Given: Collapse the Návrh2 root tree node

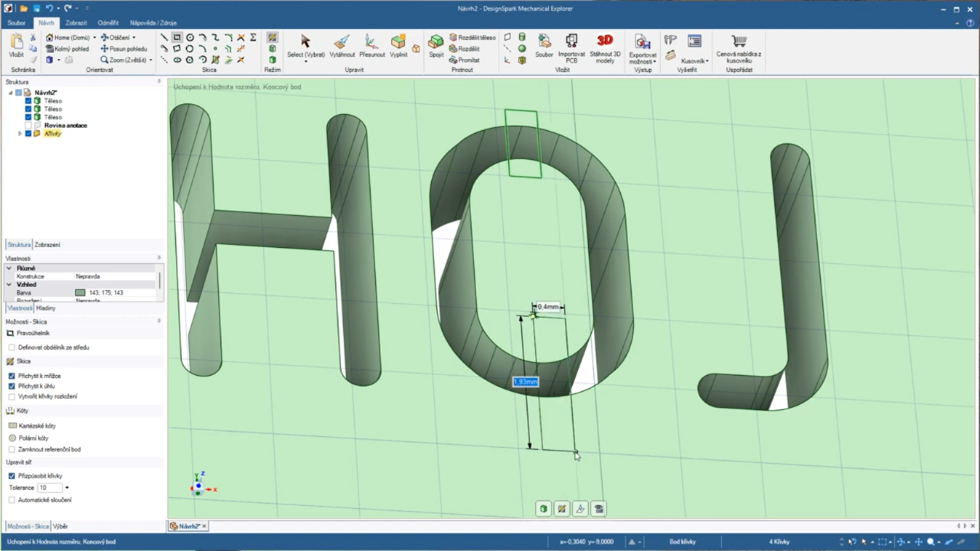Looking at the screenshot, I should pos(11,93).
